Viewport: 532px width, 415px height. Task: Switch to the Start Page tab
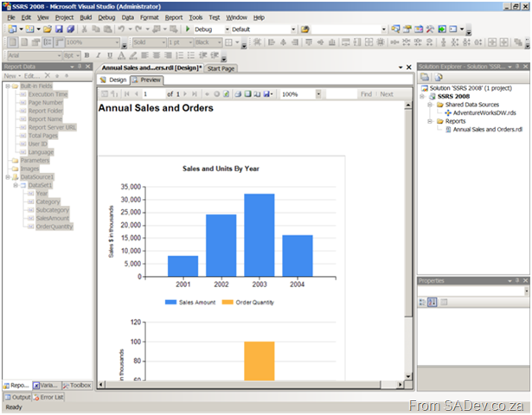click(x=221, y=68)
